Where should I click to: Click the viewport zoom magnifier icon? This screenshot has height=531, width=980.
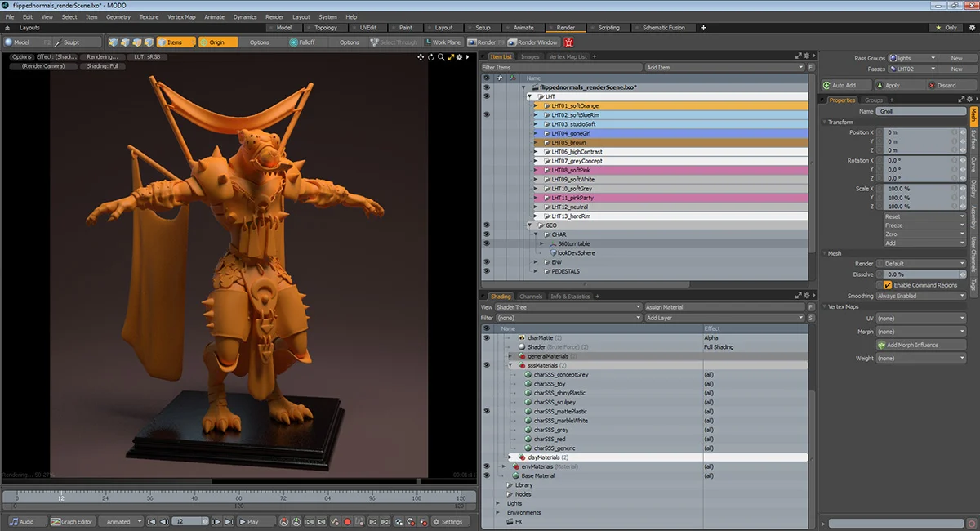click(x=440, y=57)
